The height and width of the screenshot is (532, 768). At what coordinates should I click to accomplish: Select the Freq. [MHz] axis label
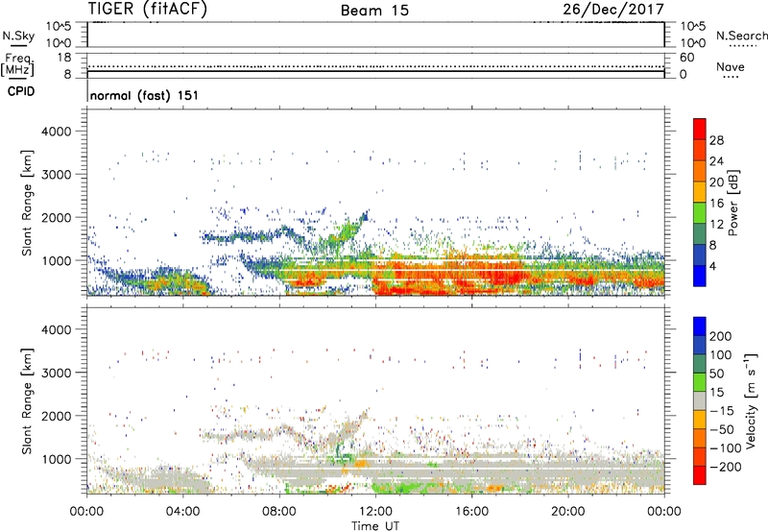pos(18,64)
